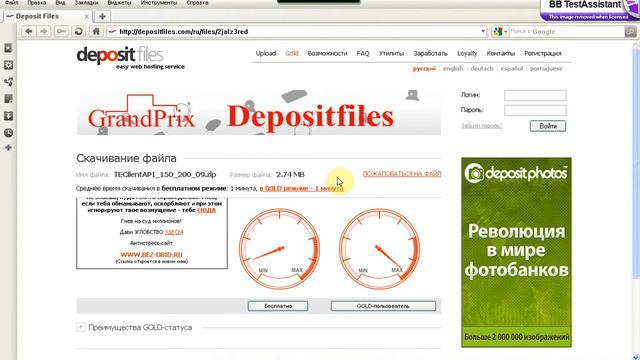
Task: Open the Заработать link
Action: click(430, 53)
